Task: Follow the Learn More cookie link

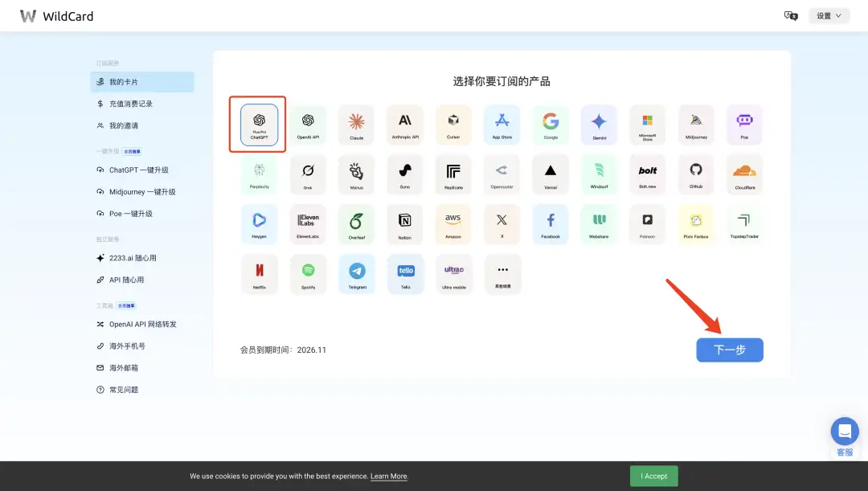Action: tap(389, 476)
